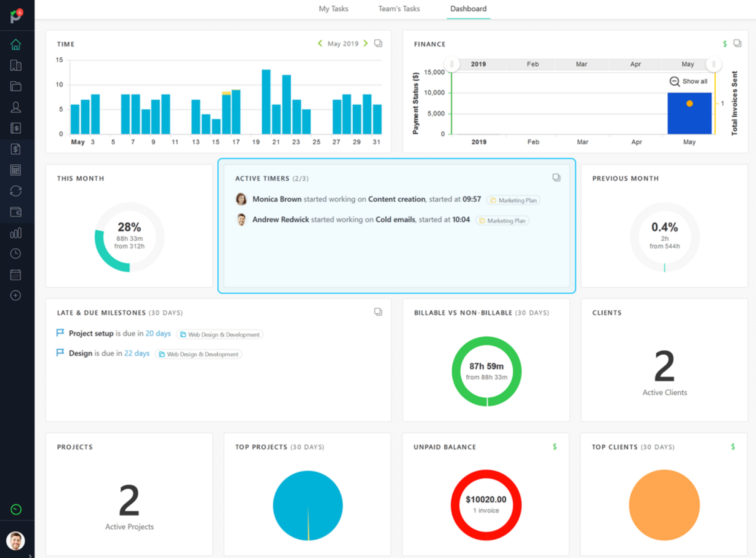Open the folder projects icon in sidebar
Viewport: 756px width, 558px height.
tap(16, 86)
